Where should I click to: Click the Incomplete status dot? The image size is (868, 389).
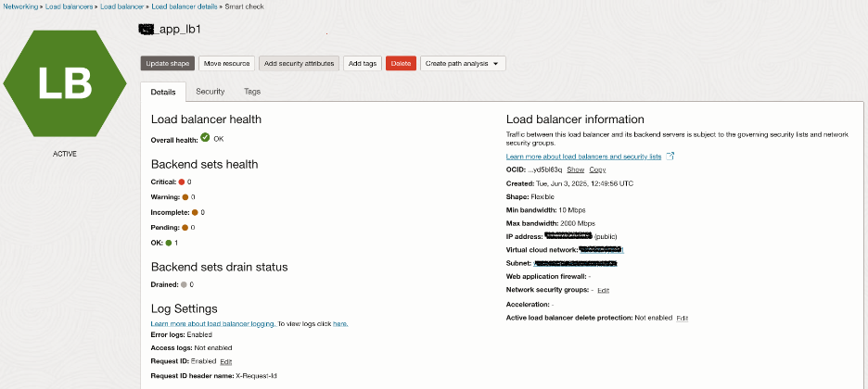[195, 212]
